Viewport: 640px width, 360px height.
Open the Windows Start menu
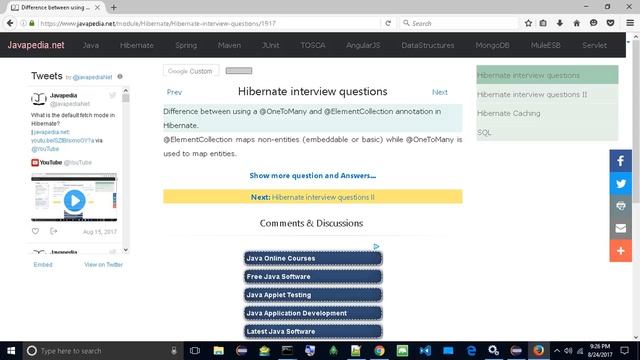click(x=11, y=351)
